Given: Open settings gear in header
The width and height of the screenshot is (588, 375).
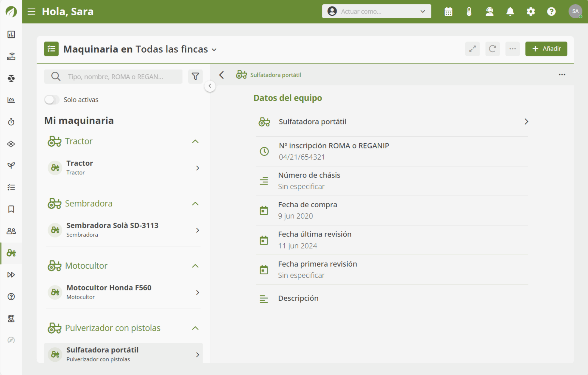Looking at the screenshot, I should coord(531,11).
